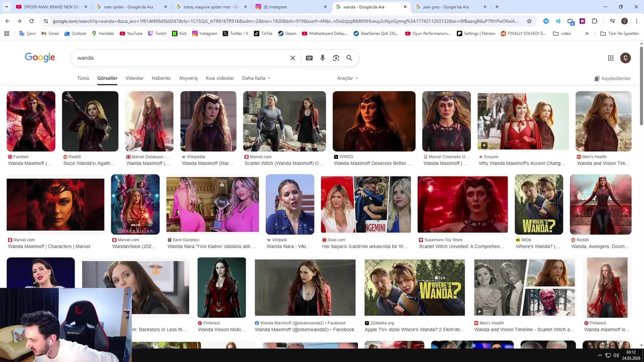Screen dimensions: 644x362
Task: Click into the wanda search input field
Action: [181, 58]
